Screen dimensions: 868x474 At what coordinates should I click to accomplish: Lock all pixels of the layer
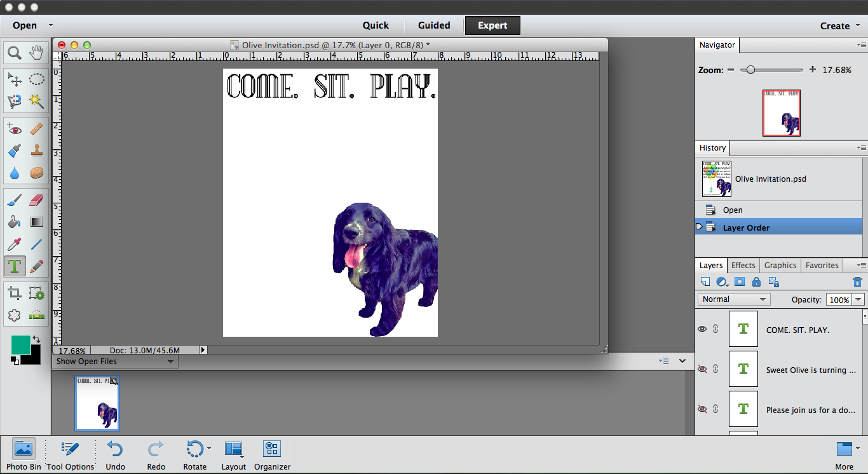[756, 282]
